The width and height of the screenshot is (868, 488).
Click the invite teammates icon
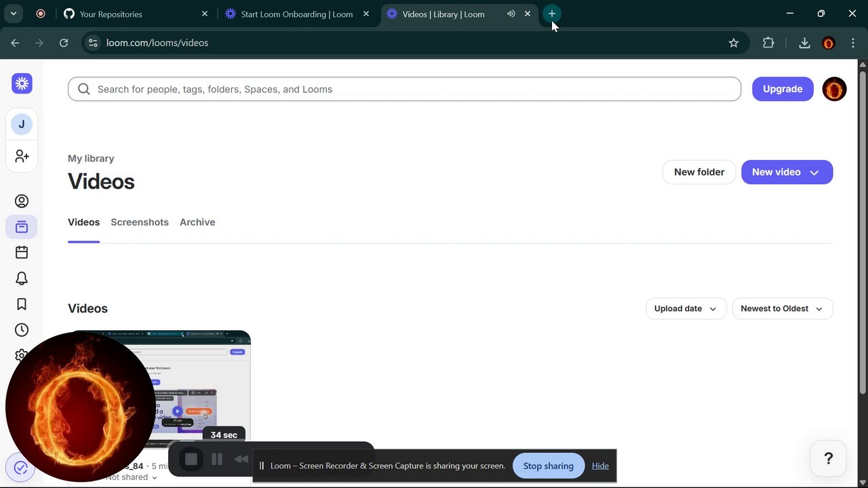22,156
